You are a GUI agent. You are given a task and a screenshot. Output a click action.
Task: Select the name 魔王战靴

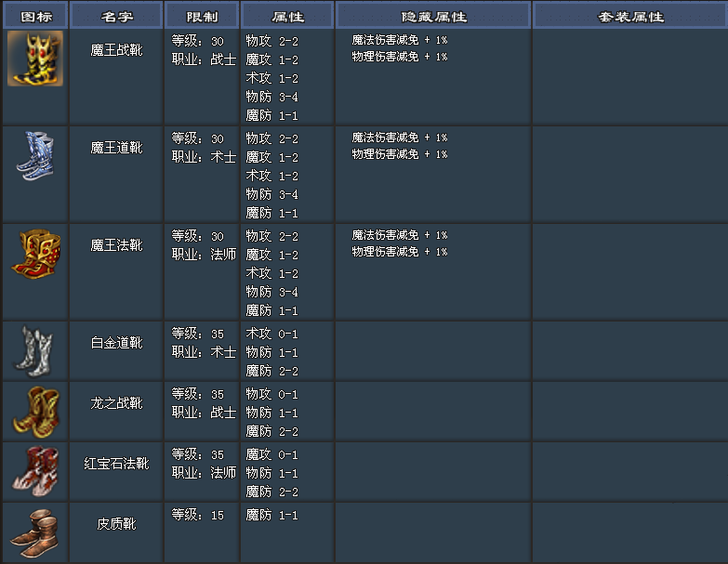pyautogui.click(x=116, y=50)
